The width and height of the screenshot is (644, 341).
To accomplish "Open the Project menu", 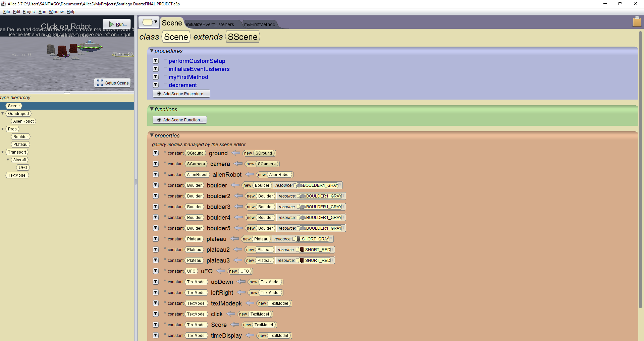I will pos(29,12).
